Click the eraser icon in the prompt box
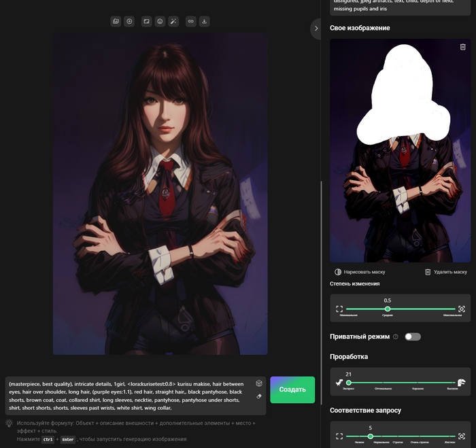Viewport: 476px width, 448px height. click(259, 396)
